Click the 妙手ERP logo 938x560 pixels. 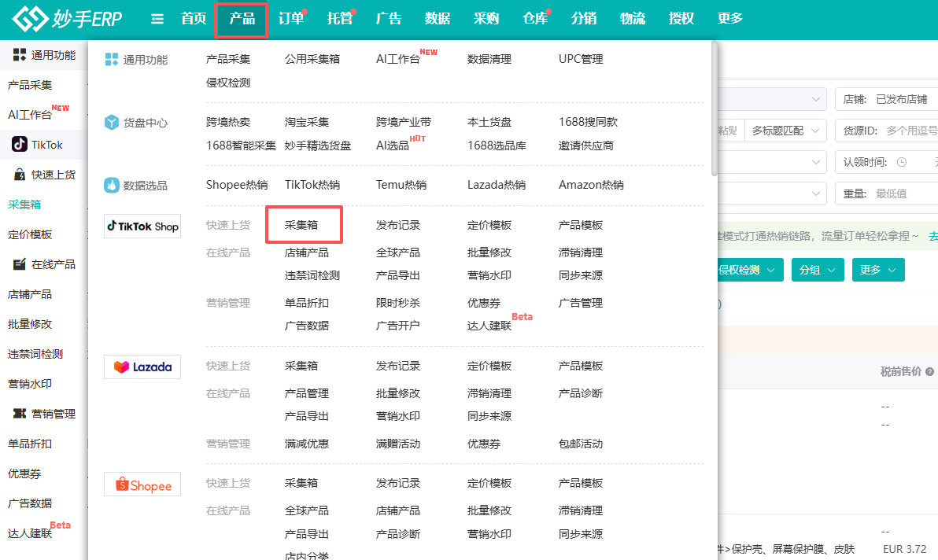click(x=67, y=19)
